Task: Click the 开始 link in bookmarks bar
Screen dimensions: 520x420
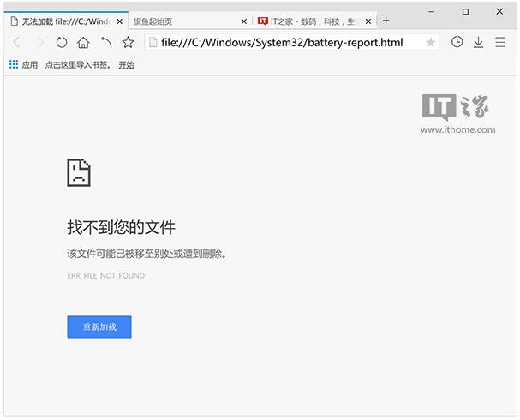Action: pyautogui.click(x=126, y=64)
